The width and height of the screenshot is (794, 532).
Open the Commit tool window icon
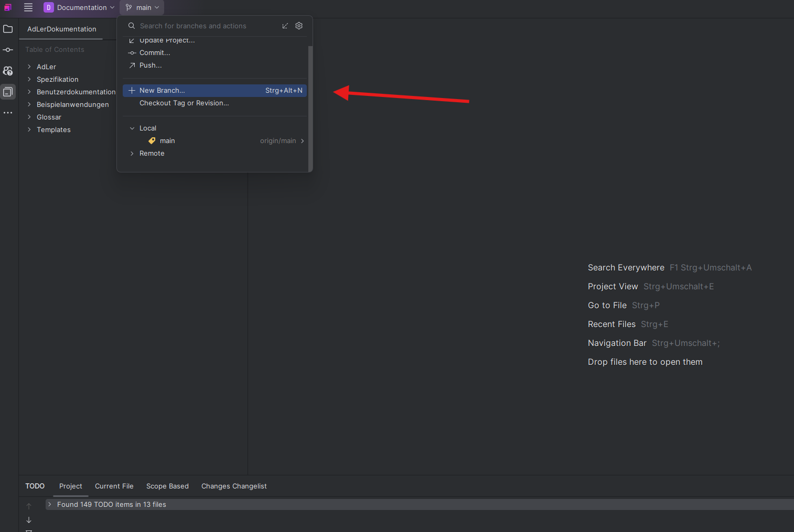click(8, 50)
